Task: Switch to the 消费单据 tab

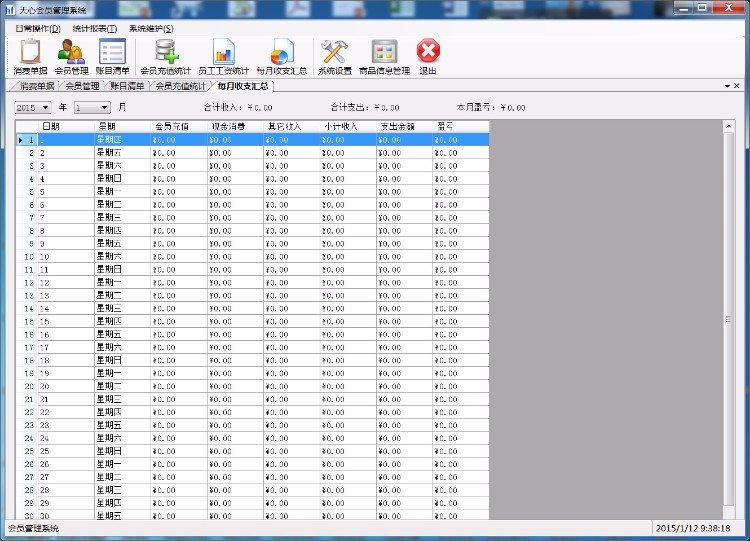Action: tap(36, 86)
